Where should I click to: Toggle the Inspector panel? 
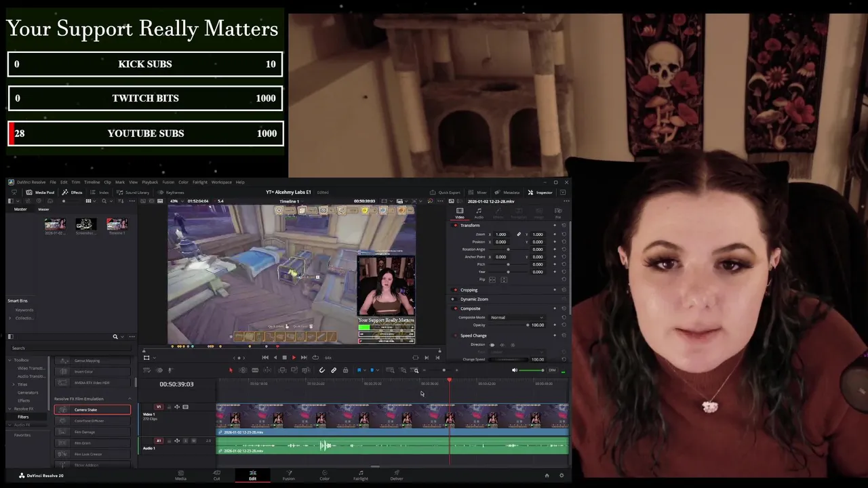[x=540, y=192]
